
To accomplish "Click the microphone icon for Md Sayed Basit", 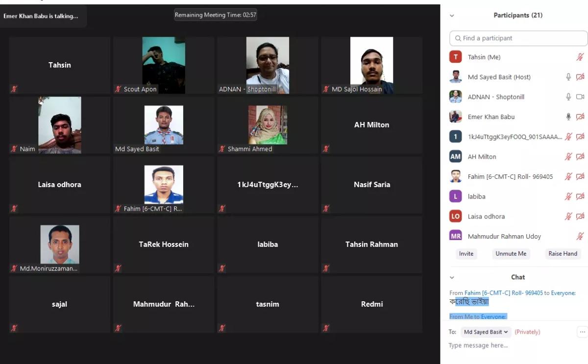I will coord(568,77).
